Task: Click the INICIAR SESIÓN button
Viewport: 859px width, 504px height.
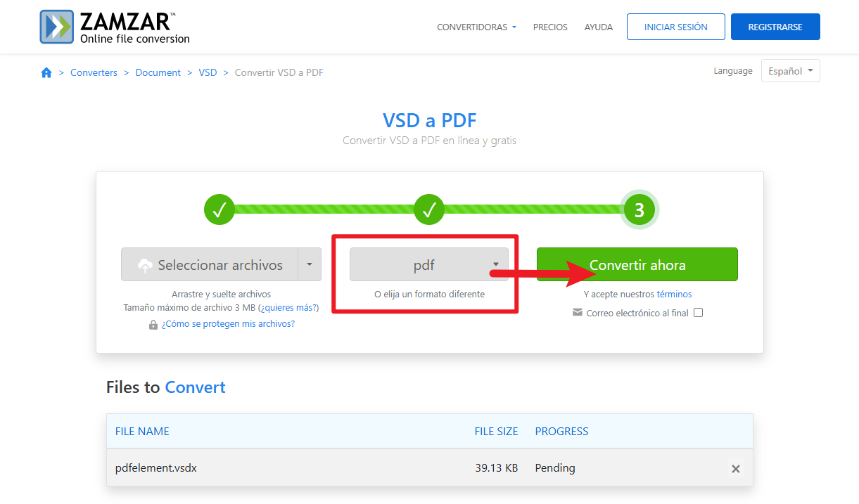Action: pyautogui.click(x=675, y=27)
